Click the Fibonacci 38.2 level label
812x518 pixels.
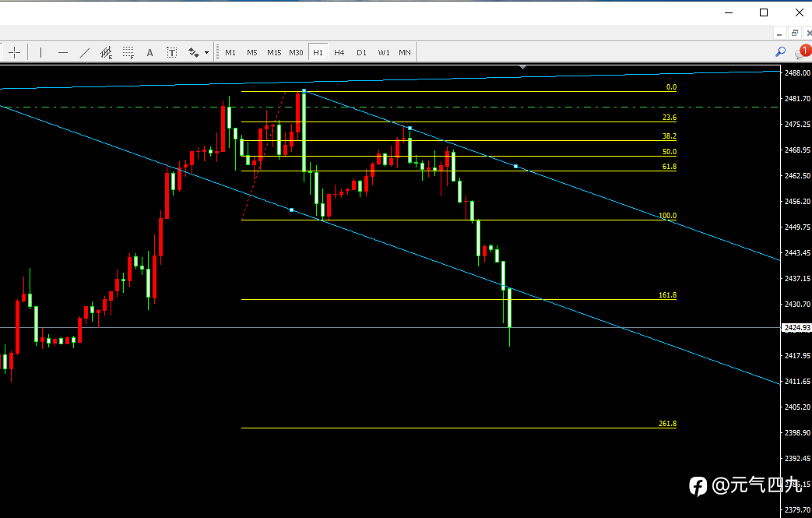coord(669,136)
